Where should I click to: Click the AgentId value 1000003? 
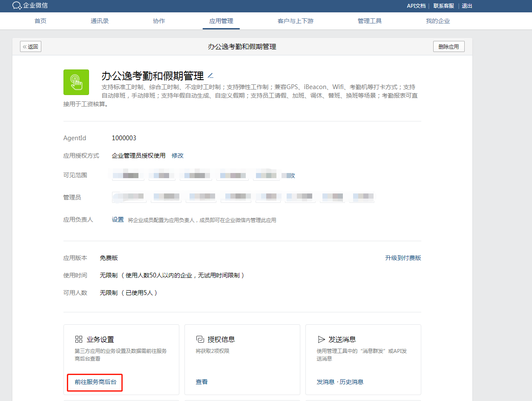[x=124, y=138]
